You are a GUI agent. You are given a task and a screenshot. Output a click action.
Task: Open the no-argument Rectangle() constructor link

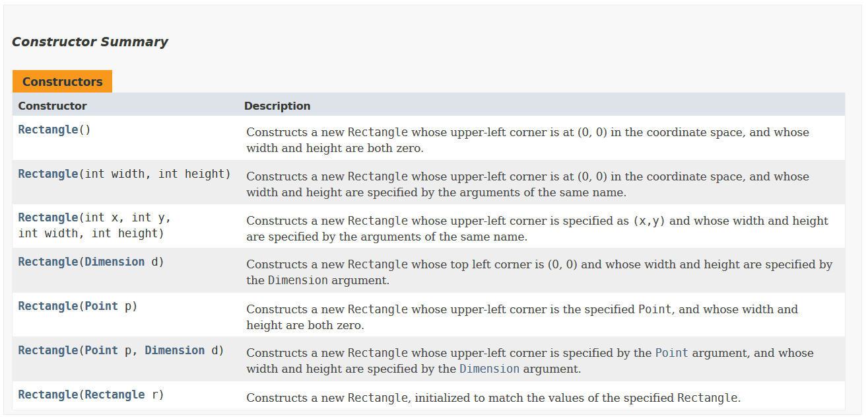[48, 130]
